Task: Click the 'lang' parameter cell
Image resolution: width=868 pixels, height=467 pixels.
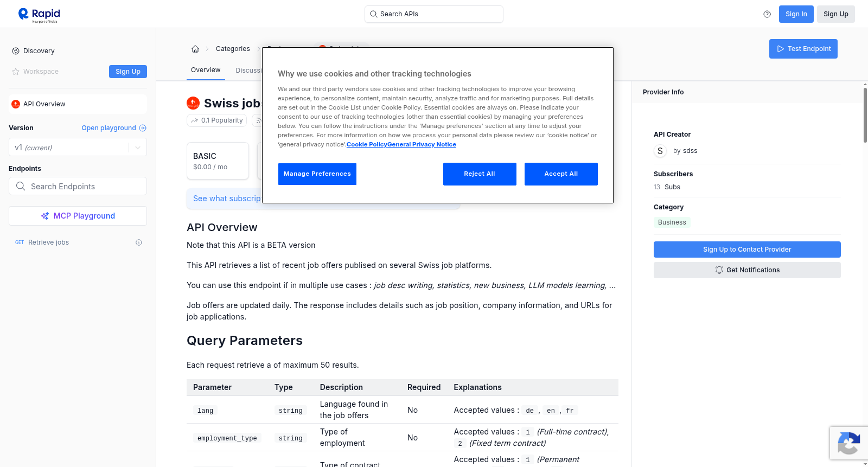Action: point(205,411)
